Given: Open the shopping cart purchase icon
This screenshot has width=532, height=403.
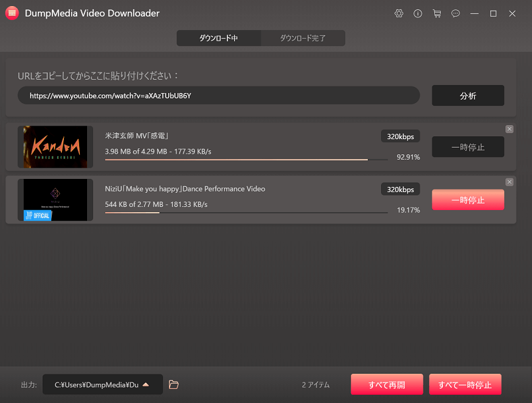Looking at the screenshot, I should pos(437,13).
